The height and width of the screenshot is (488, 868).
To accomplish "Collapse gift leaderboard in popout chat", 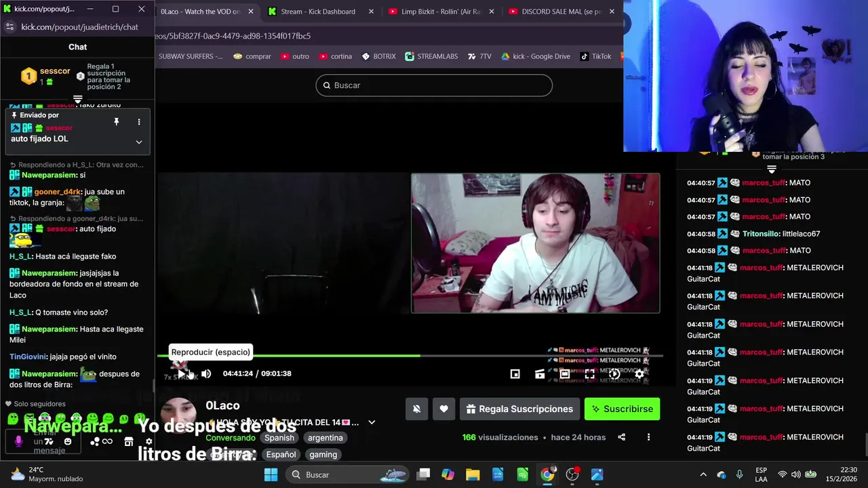I will 77,100.
